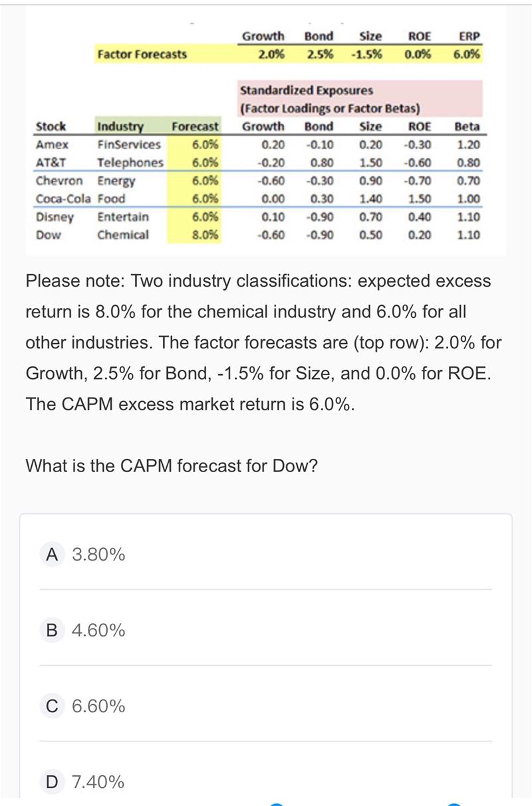Click the "Chemical" industry cell
532x806 pixels.
point(123,235)
